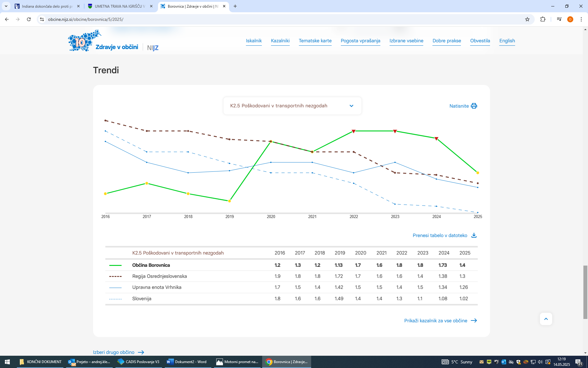The width and height of the screenshot is (588, 368).
Task: Open Motorni promet image window in taskbar
Action: pyautogui.click(x=237, y=362)
